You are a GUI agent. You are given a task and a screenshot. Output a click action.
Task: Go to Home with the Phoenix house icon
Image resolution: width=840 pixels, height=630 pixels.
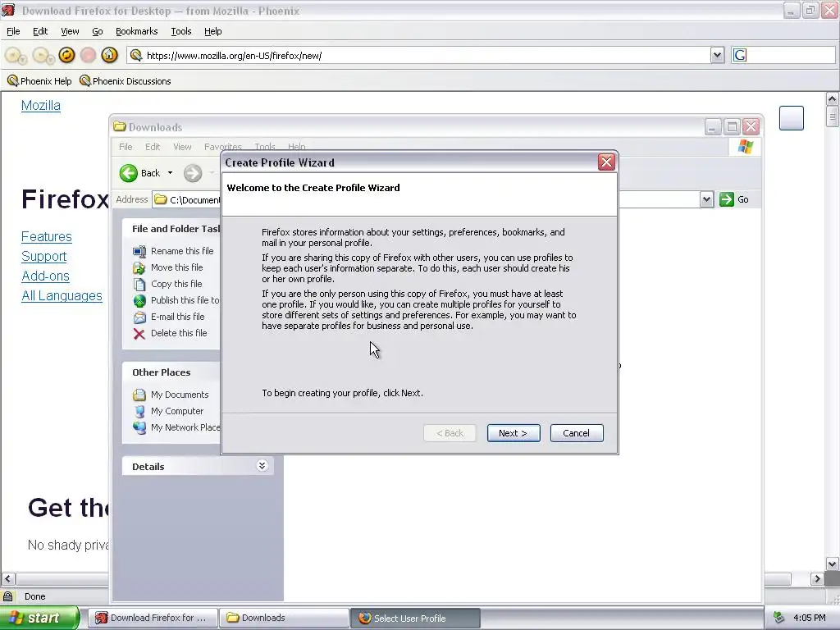coord(109,55)
